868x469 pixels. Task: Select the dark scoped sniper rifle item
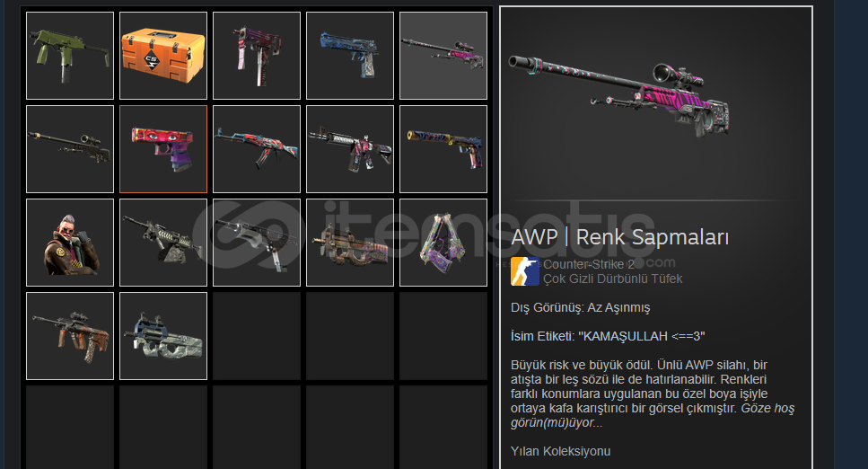coord(70,149)
